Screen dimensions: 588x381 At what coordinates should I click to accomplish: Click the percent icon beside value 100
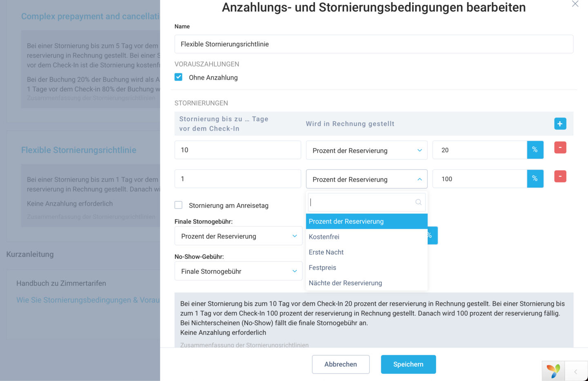click(535, 179)
